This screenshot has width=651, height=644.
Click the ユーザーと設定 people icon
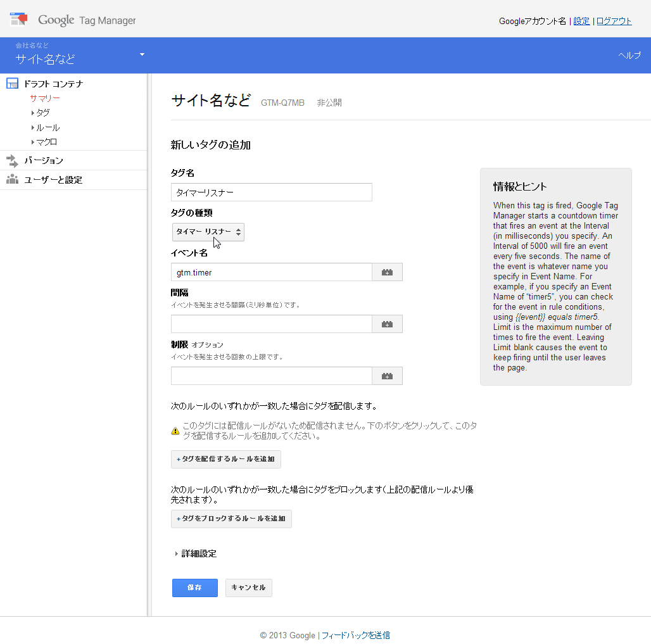(11, 180)
